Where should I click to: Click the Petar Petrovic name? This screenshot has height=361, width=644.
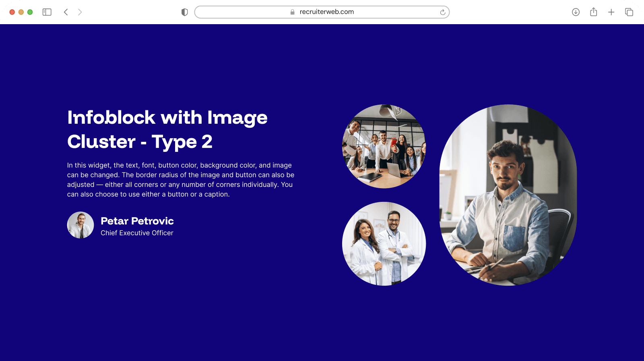point(137,221)
